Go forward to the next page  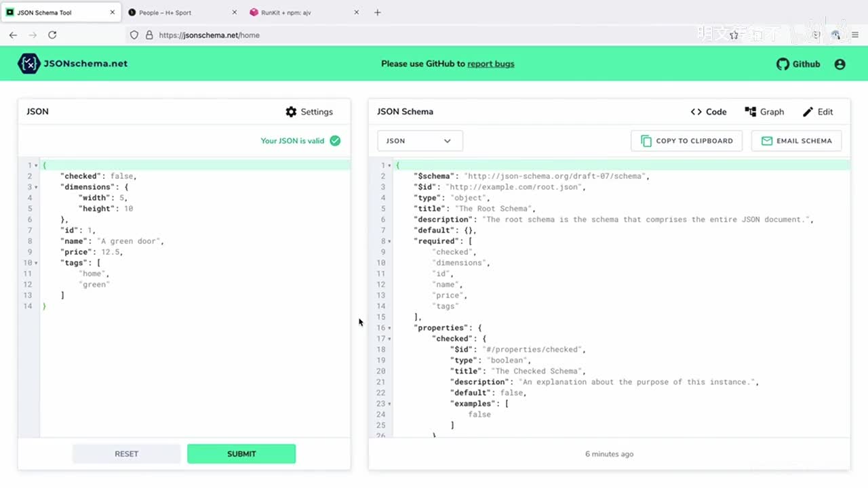point(33,35)
